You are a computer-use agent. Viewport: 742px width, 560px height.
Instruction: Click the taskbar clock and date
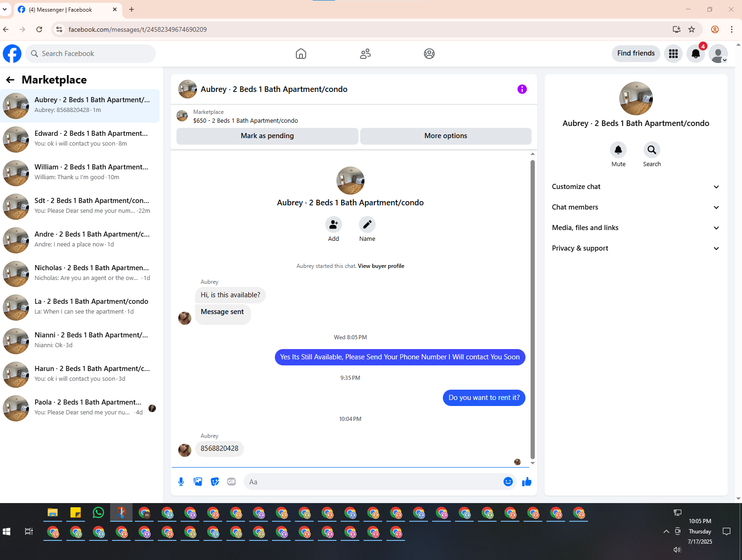click(700, 532)
